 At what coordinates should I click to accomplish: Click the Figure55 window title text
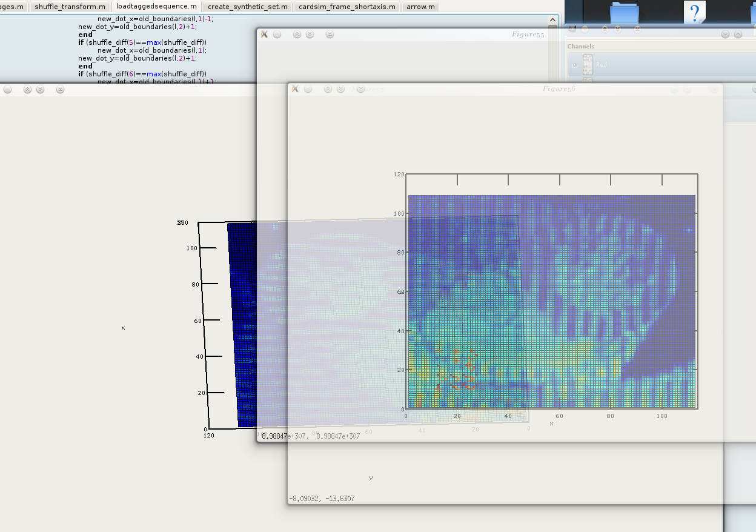(x=528, y=35)
